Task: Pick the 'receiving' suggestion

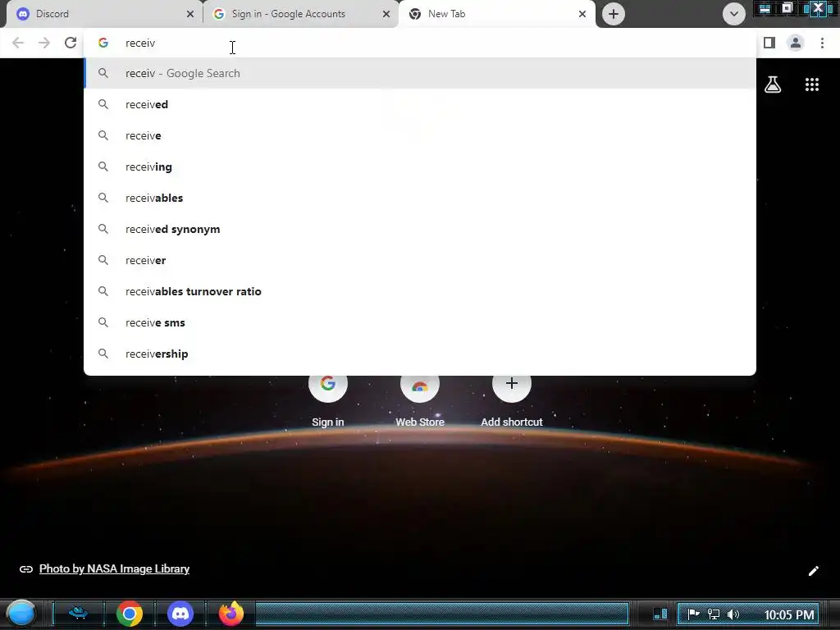Action: click(x=420, y=167)
